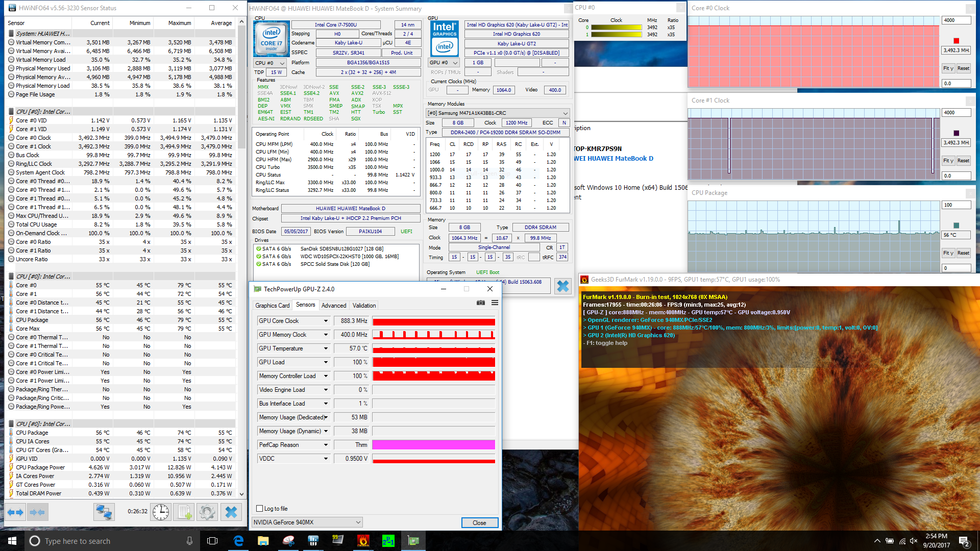Click the expand columns arrows icon in HWiNFO
This screenshot has height=551, width=980.
tap(15, 512)
